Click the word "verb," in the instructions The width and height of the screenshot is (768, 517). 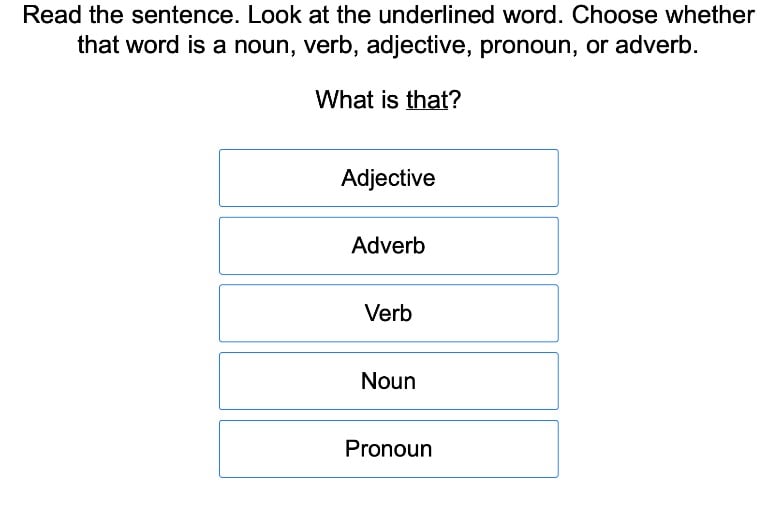[329, 46]
